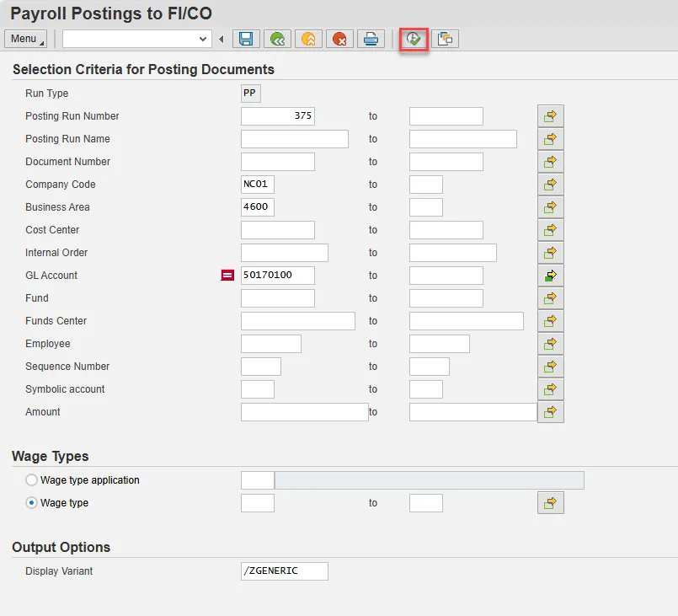Click the highlighted Execute icon
The width and height of the screenshot is (678, 616).
[x=414, y=39]
